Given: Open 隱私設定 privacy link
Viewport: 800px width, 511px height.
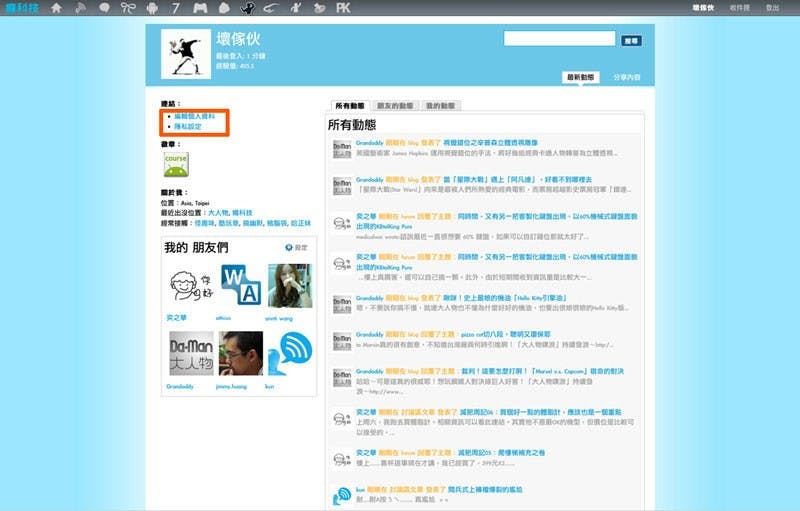Looking at the screenshot, I should pos(188,126).
